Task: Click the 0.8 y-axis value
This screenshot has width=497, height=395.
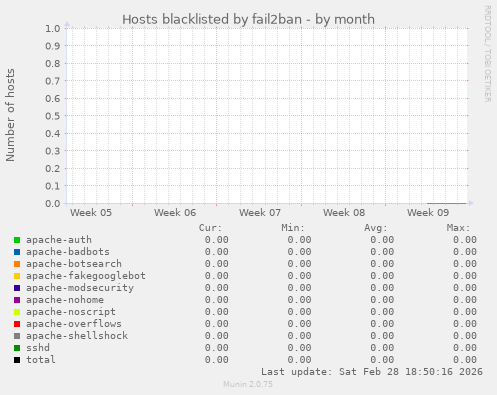Action: (x=53, y=63)
